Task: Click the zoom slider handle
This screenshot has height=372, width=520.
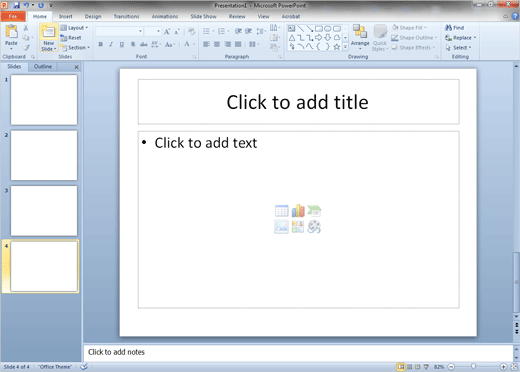Action: 473,367
